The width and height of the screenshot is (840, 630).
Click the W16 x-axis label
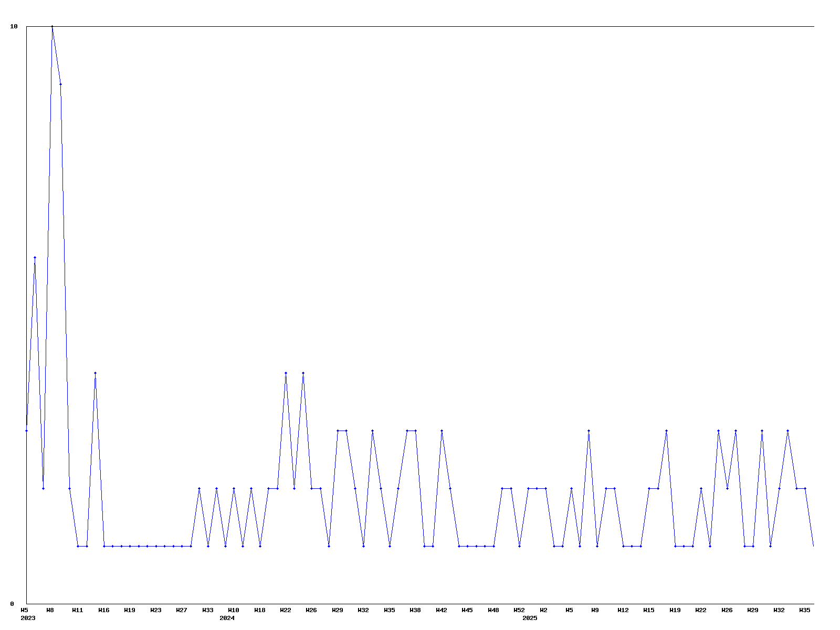click(104, 610)
